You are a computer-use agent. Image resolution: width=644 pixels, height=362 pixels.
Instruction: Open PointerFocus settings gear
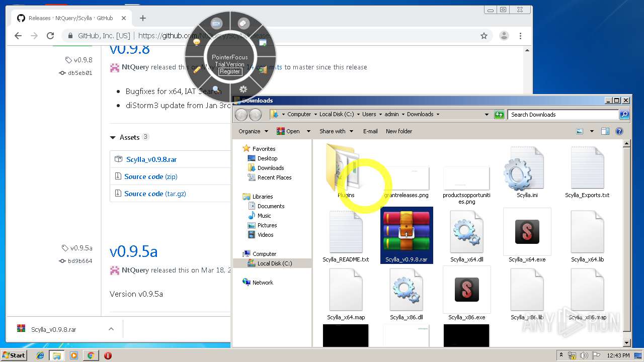click(x=244, y=89)
